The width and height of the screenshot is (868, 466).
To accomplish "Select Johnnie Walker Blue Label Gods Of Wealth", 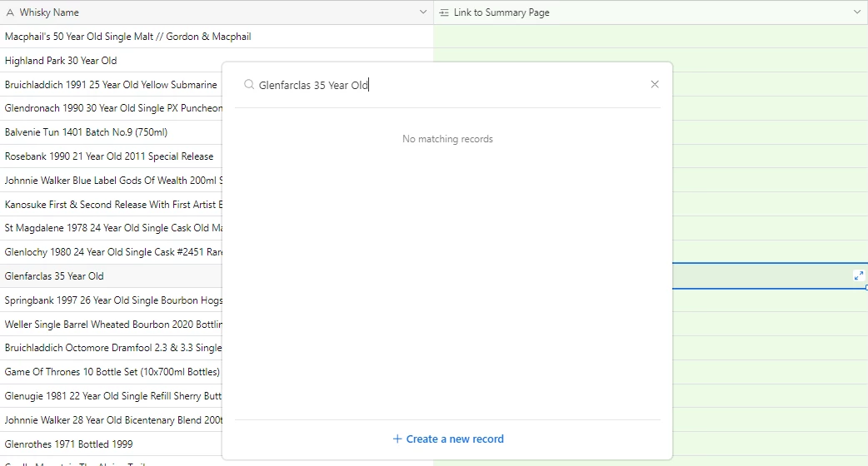I will (x=111, y=181).
